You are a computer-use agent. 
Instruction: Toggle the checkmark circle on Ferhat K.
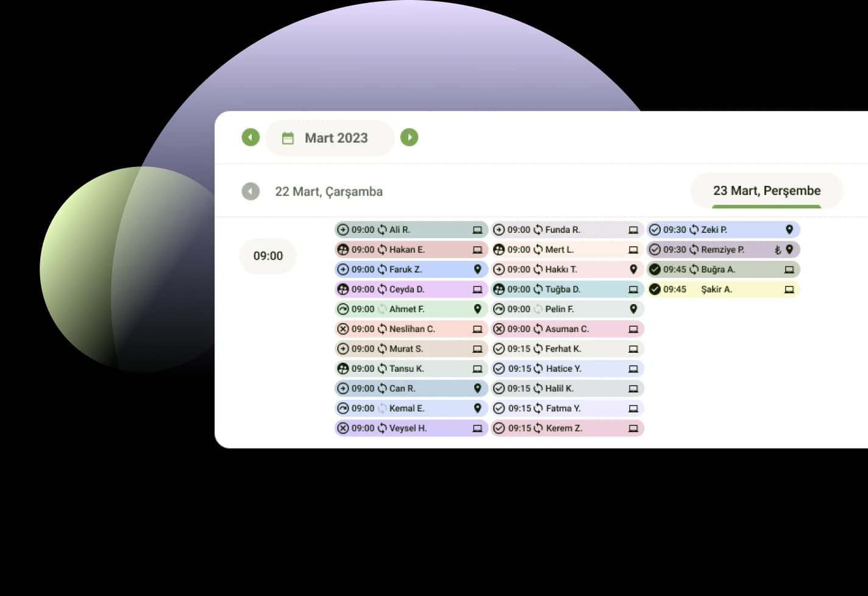pos(499,349)
